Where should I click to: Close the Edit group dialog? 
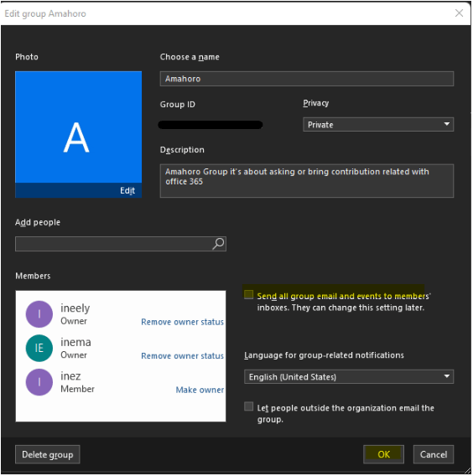pos(459,13)
